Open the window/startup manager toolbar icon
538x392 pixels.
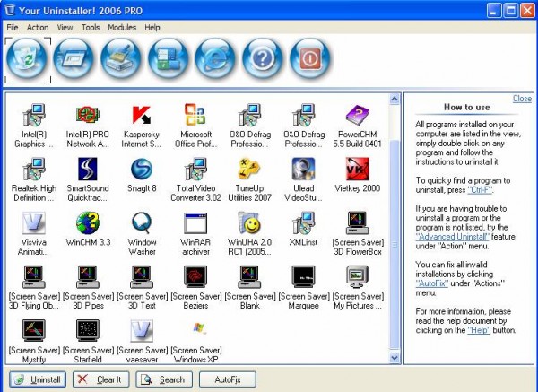74,59
